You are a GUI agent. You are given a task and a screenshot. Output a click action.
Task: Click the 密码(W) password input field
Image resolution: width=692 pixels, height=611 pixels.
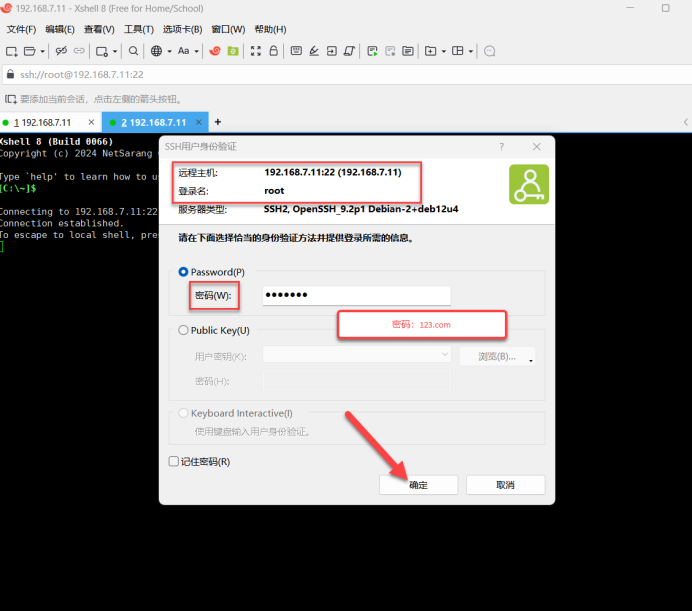pos(356,296)
